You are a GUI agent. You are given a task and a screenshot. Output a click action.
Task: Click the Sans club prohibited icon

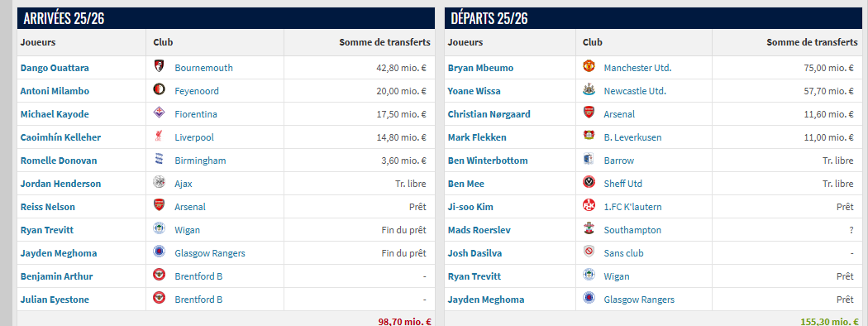pyautogui.click(x=589, y=253)
